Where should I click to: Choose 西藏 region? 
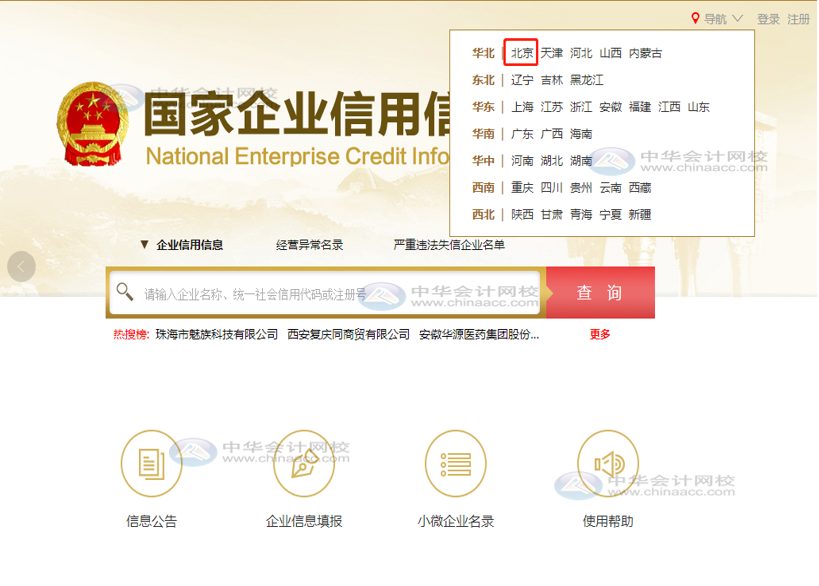point(640,188)
